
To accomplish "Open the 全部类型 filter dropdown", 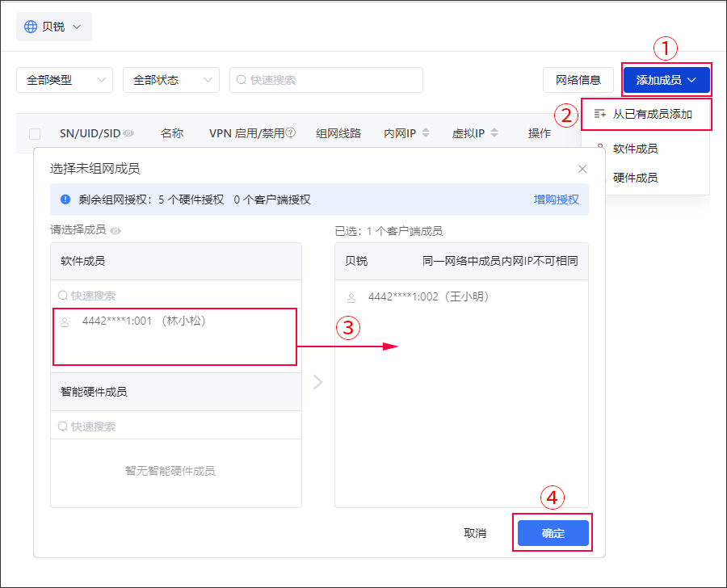I will [x=65, y=80].
